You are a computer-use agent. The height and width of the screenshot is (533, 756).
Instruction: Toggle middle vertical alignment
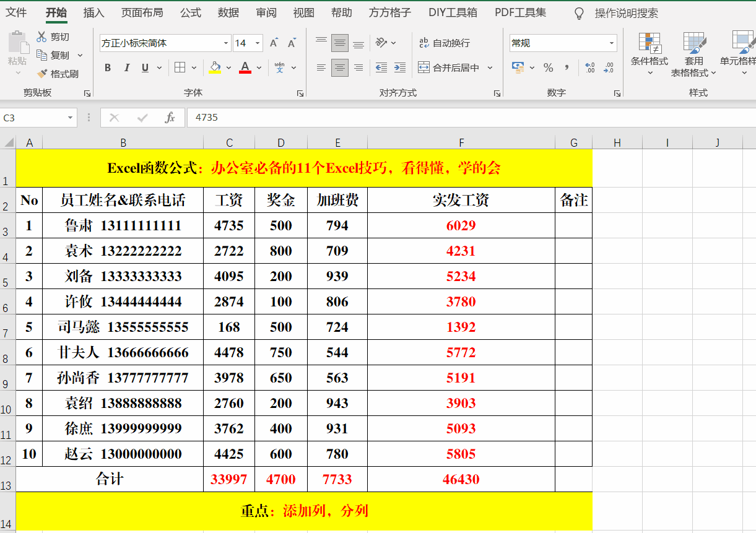[x=340, y=43]
